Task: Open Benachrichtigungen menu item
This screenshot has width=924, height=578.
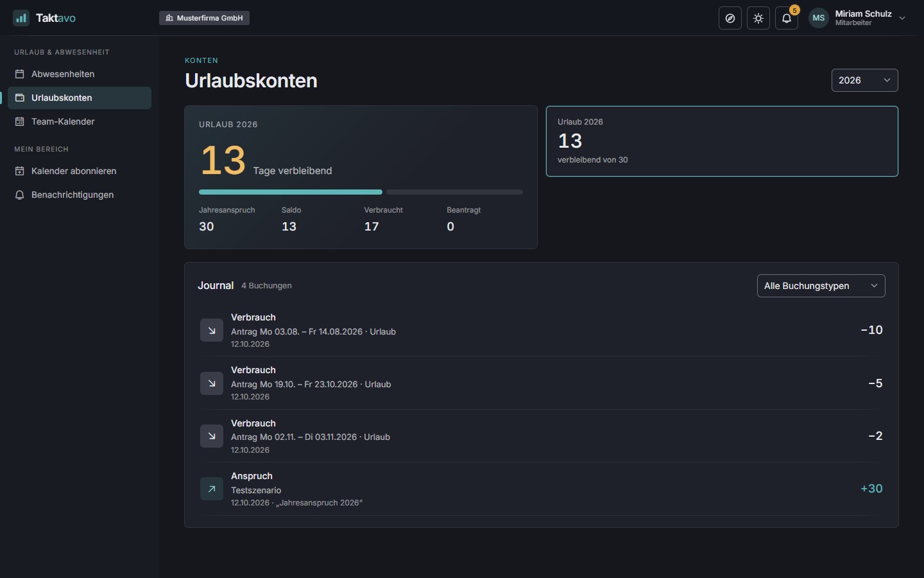Action: [x=80, y=195]
